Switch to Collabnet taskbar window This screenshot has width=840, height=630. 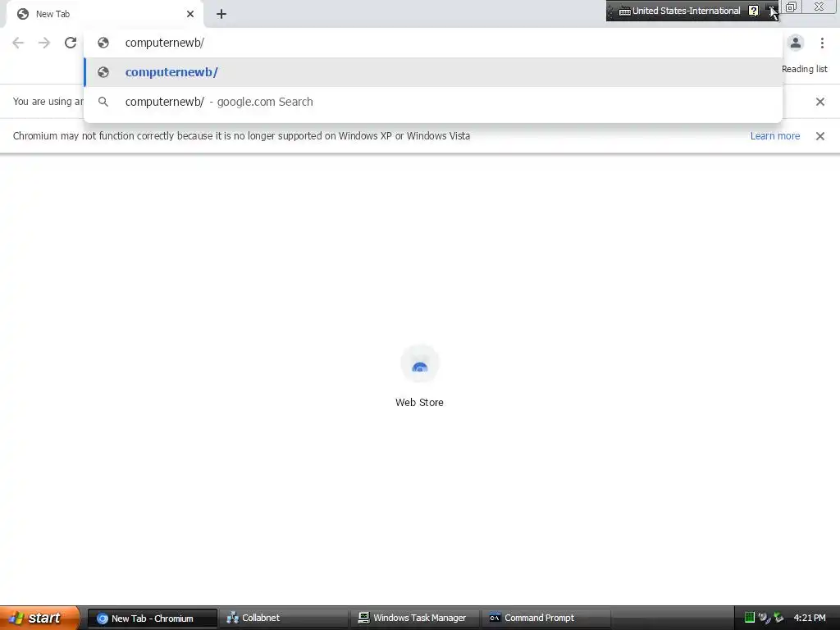point(284,619)
